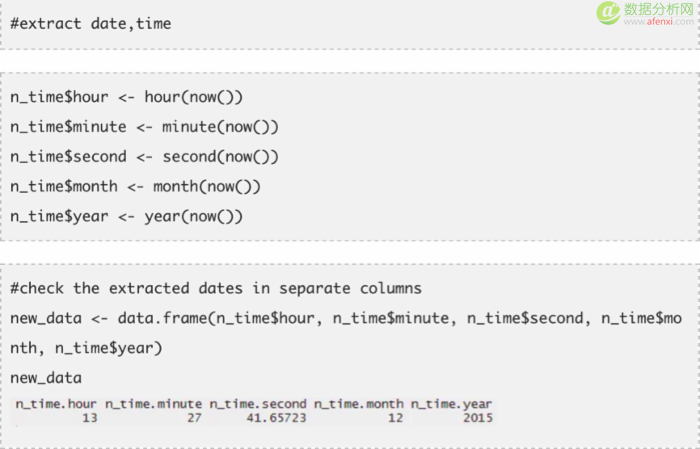Click the 2015 year value
The width and height of the screenshot is (700, 449).
(x=478, y=418)
